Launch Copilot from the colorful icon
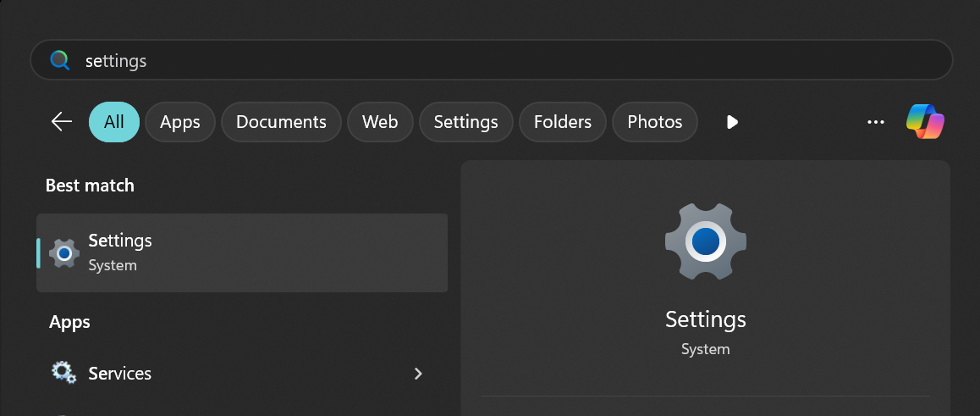The height and width of the screenshot is (416, 980). [925, 122]
